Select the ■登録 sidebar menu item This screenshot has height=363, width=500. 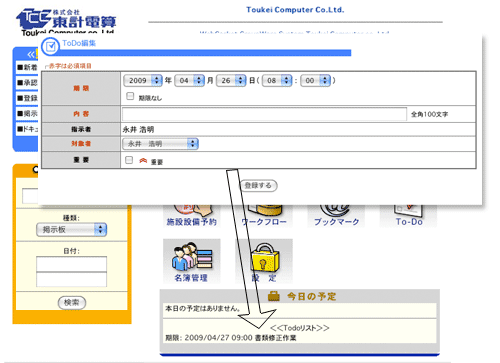click(x=27, y=98)
